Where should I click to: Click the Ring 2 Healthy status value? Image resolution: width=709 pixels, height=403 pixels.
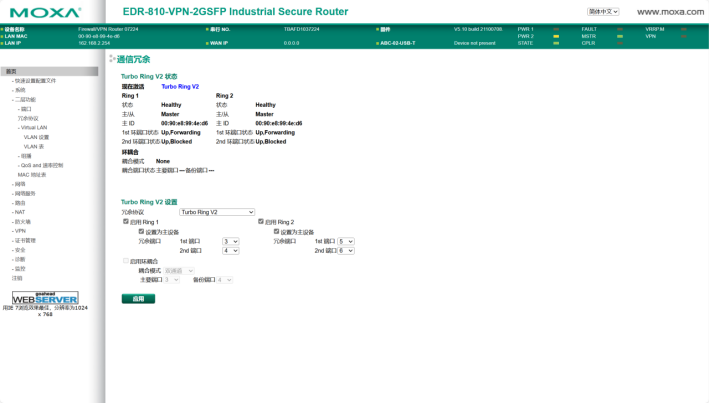click(265, 105)
